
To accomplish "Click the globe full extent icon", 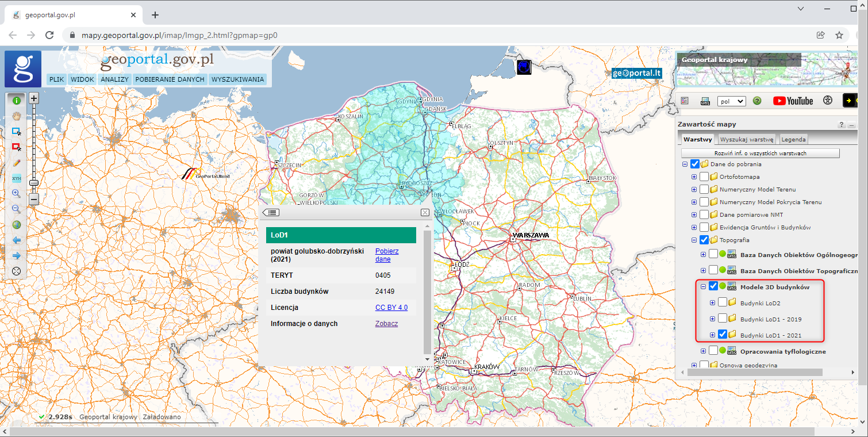I will point(16,225).
